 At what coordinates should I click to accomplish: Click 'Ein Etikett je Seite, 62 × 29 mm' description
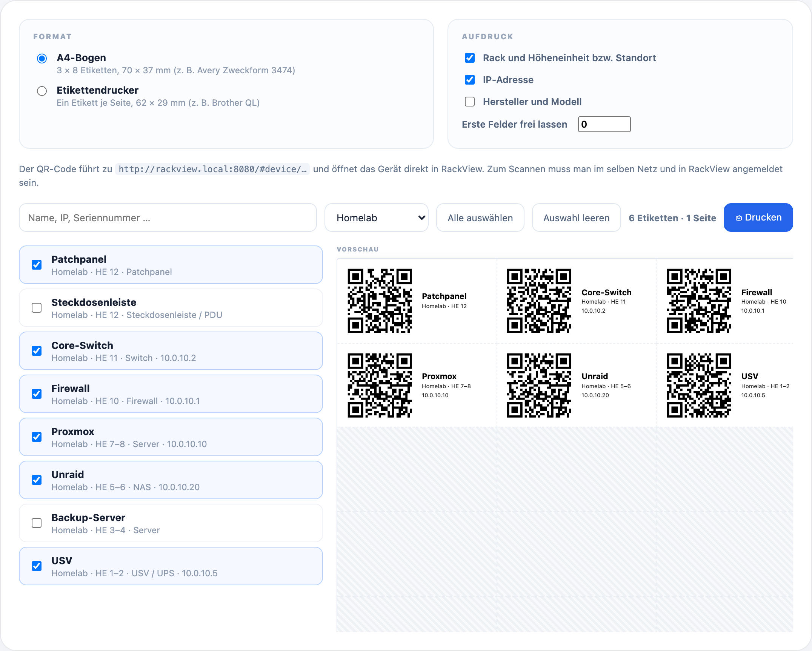pos(158,103)
